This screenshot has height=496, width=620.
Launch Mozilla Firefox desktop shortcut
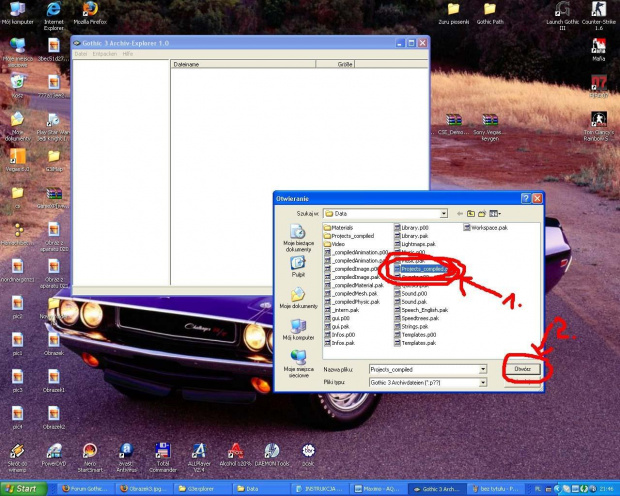click(90, 13)
